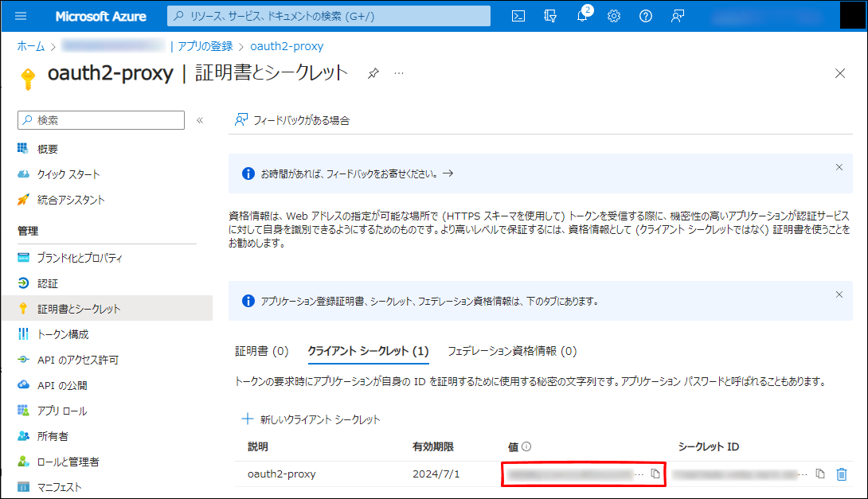Copy the secret ID
This screenshot has height=499, width=868.
pyautogui.click(x=820, y=474)
